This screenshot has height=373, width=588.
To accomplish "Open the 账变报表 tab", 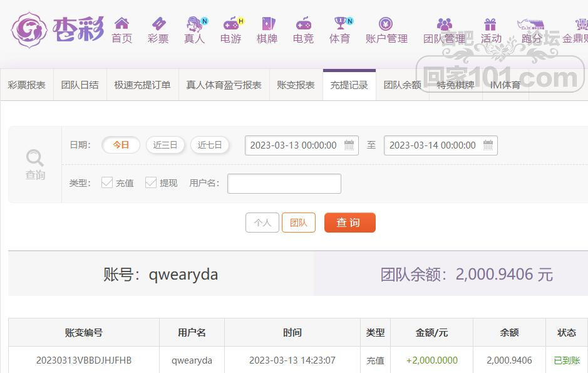I will pos(296,85).
